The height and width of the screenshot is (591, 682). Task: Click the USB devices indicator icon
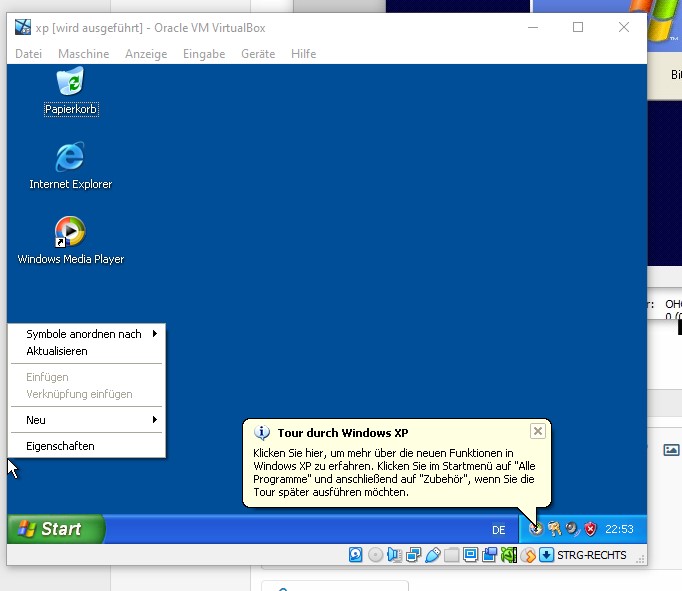click(x=432, y=555)
